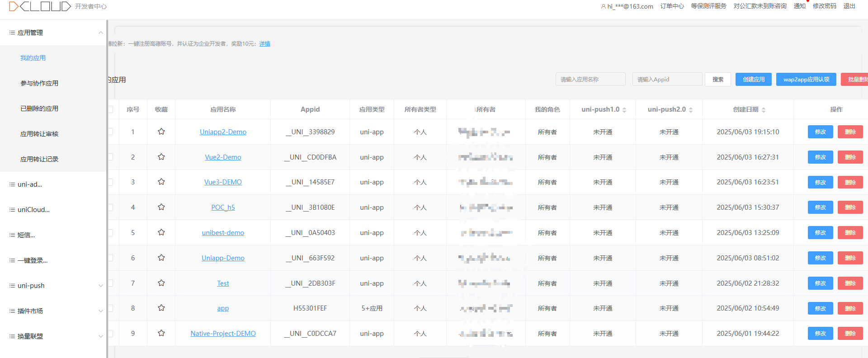Image resolution: width=868 pixels, height=358 pixels.
Task: Go to 已删除的应用 menu item
Action: [x=39, y=108]
